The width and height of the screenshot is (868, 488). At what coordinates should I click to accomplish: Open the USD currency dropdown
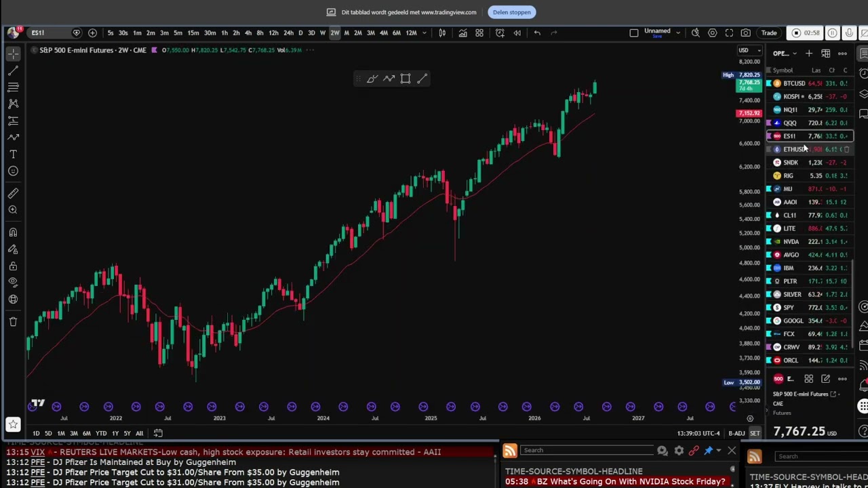749,50
